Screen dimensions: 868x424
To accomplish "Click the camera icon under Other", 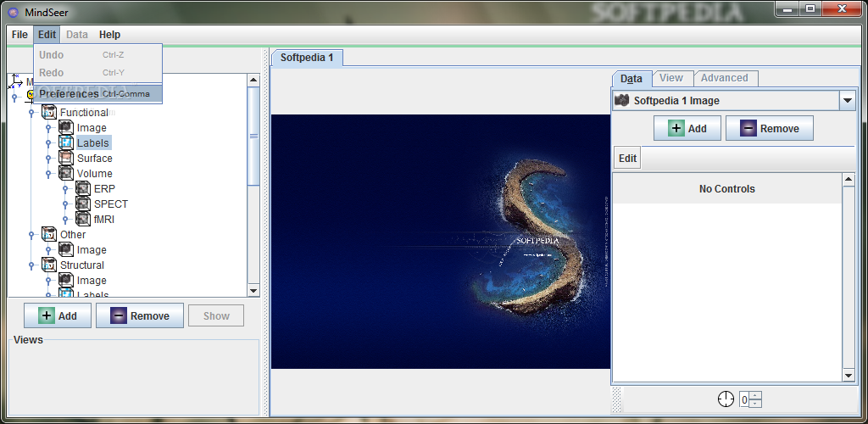I will click(x=66, y=250).
